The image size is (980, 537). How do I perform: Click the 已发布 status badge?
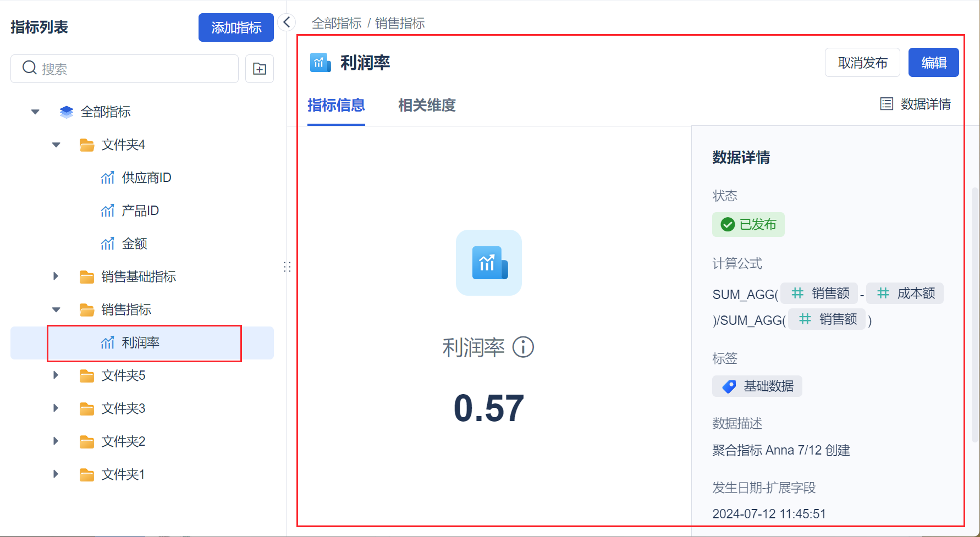coord(748,225)
